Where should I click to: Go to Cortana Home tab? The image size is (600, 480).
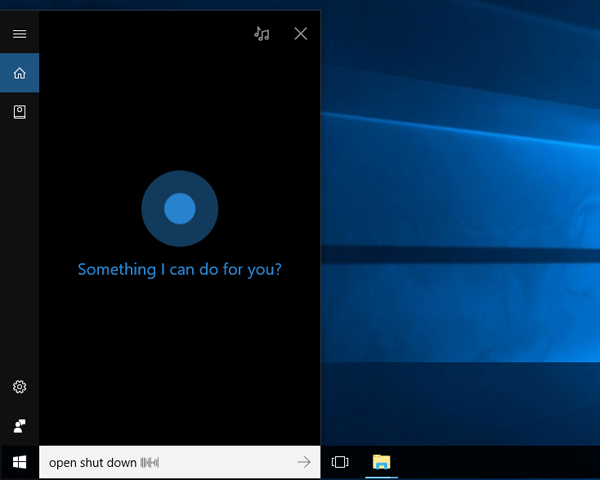(20, 73)
